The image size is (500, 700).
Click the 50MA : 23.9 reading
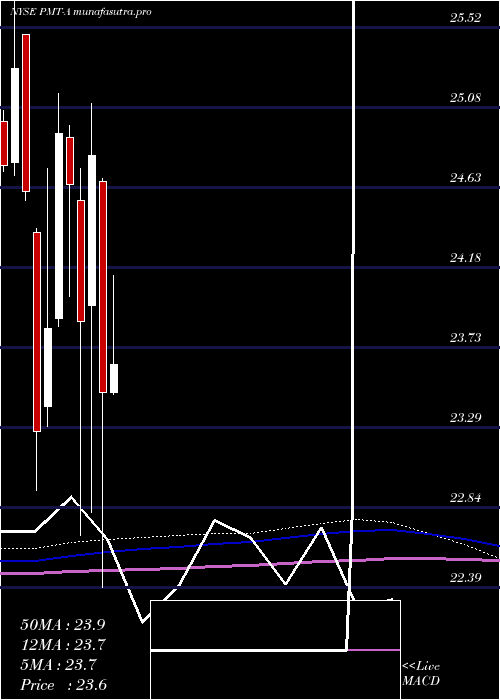pyautogui.click(x=63, y=625)
